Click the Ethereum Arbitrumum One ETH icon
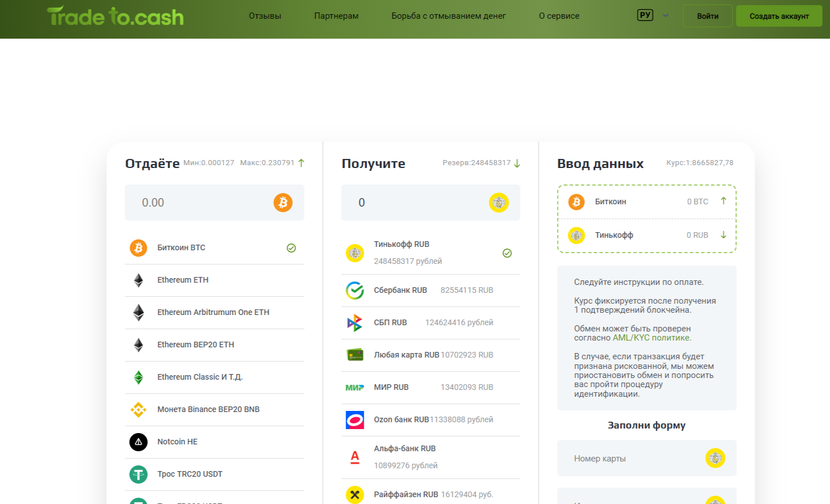The width and height of the screenshot is (830, 504). click(x=138, y=313)
